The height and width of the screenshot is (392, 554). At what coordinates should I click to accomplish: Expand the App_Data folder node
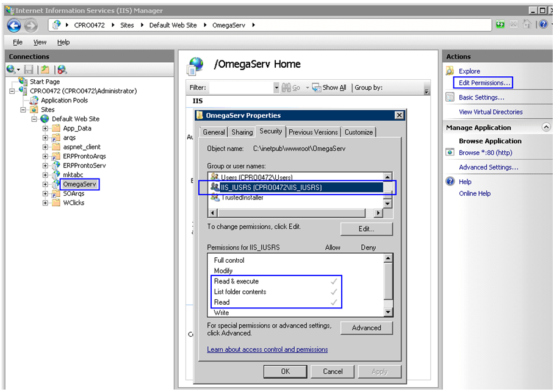(x=45, y=129)
